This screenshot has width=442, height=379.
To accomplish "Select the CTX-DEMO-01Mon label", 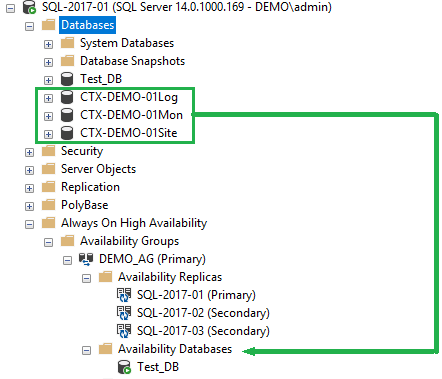I will (x=131, y=115).
